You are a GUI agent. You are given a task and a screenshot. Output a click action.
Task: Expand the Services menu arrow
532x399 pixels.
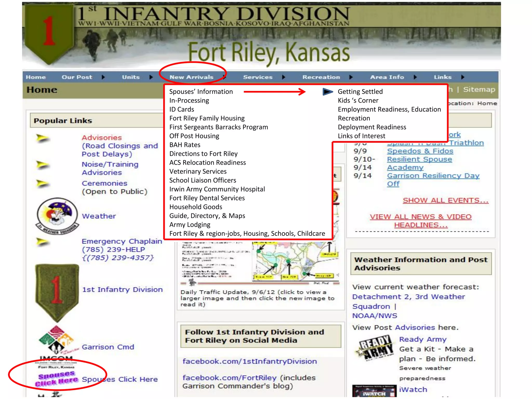coord(284,77)
